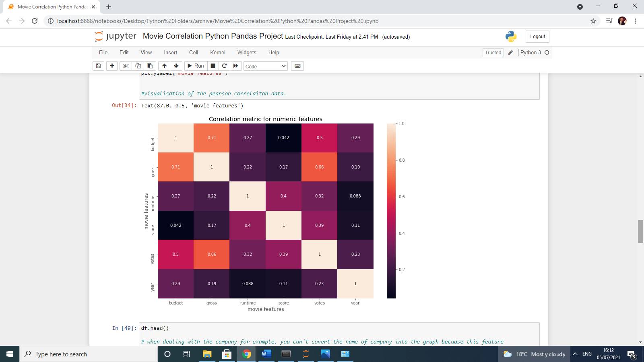This screenshot has width=644, height=362.
Task: Open the Kernel menu
Action: tap(217, 52)
